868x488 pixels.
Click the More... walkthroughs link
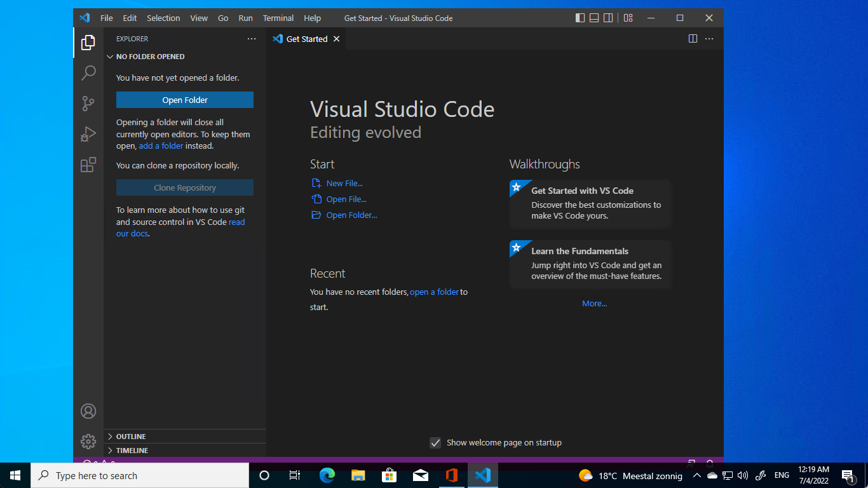594,303
